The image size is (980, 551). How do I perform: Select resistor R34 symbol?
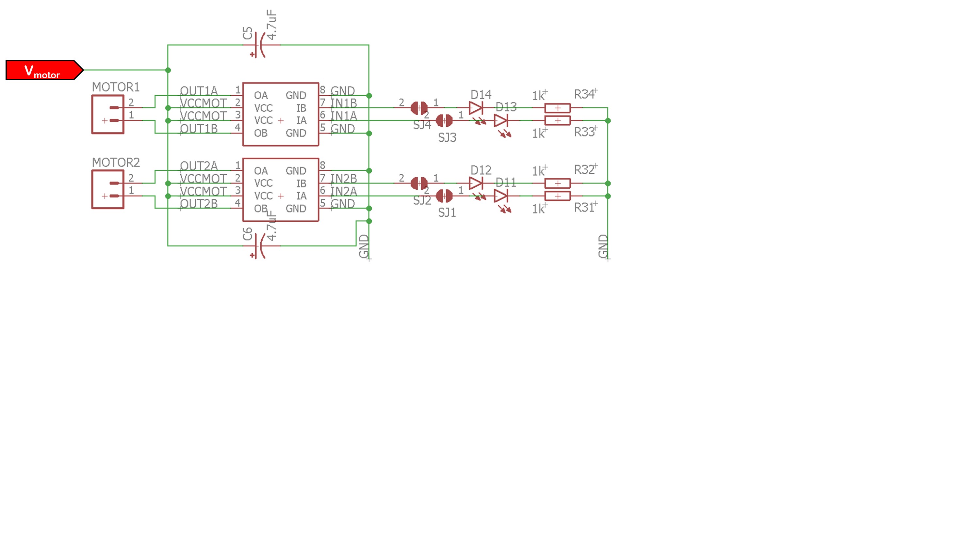pyautogui.click(x=558, y=108)
